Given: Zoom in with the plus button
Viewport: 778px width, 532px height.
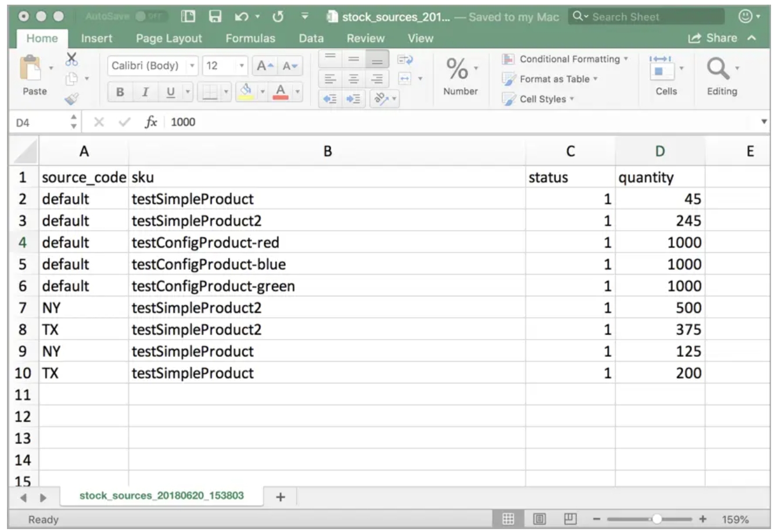Looking at the screenshot, I should coord(702,519).
